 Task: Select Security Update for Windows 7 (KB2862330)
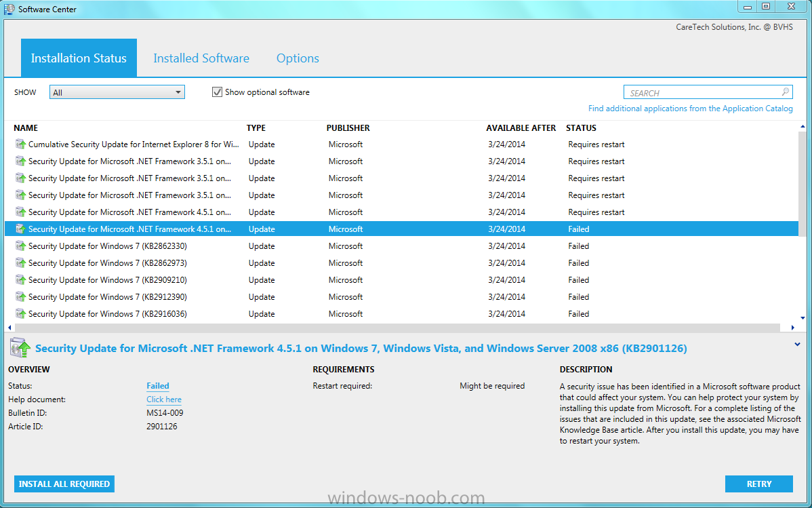pyautogui.click(x=402, y=246)
